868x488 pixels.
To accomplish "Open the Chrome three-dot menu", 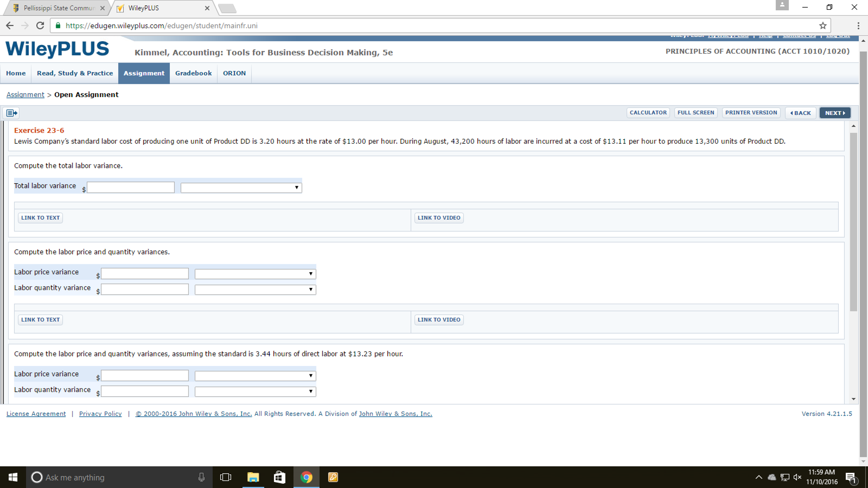I will 858,25.
